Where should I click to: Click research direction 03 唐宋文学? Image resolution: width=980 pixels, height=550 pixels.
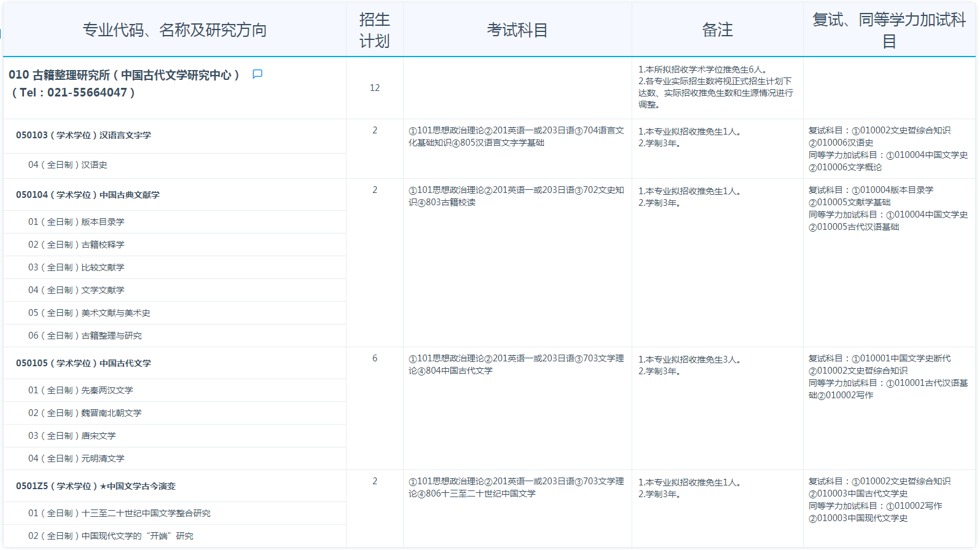click(72, 436)
